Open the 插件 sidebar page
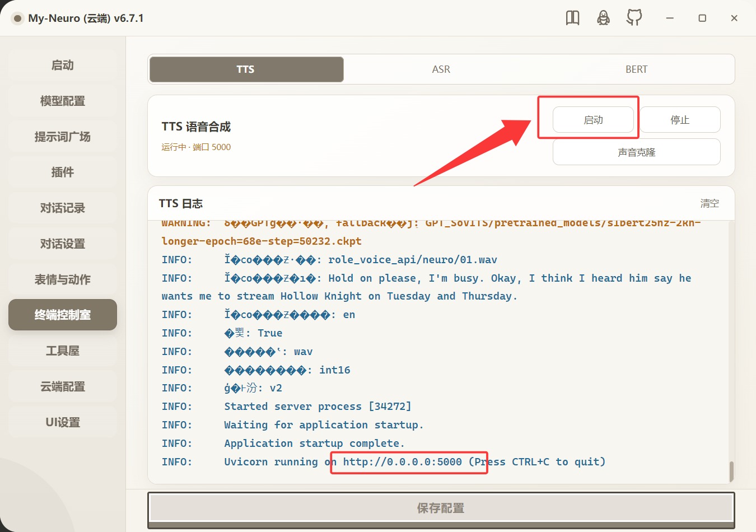756x532 pixels. (x=63, y=172)
